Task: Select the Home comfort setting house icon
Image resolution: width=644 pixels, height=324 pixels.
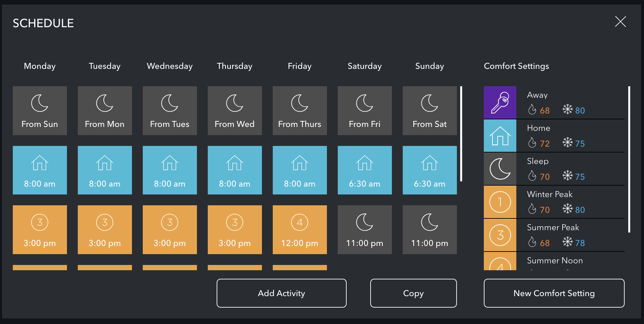Action: tap(500, 136)
